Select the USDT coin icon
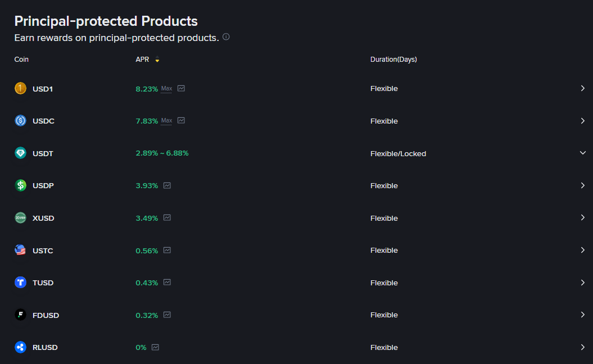 (x=20, y=153)
